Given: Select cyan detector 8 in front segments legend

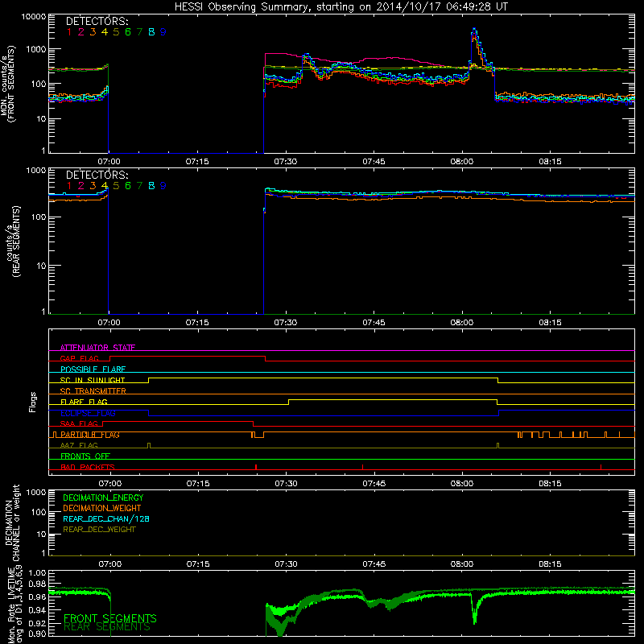Looking at the screenshot, I should (x=151, y=32).
